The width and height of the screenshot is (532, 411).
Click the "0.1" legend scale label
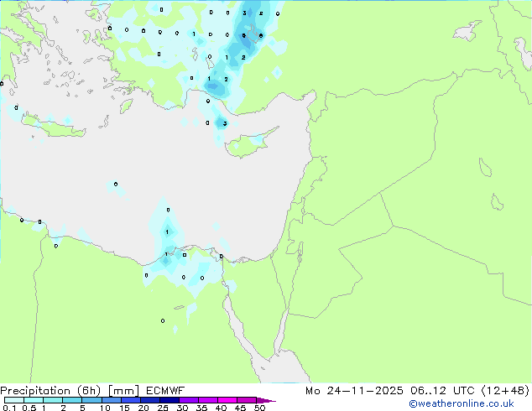click(x=9, y=408)
